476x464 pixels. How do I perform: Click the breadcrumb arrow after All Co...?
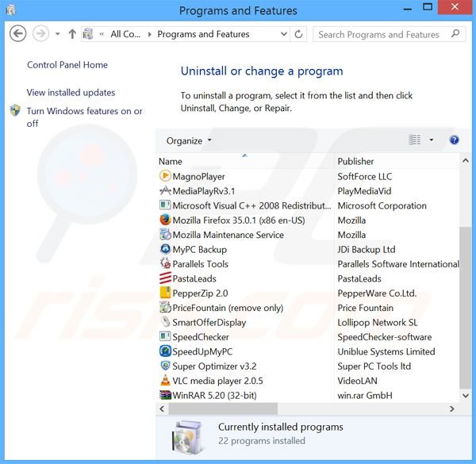(x=149, y=34)
